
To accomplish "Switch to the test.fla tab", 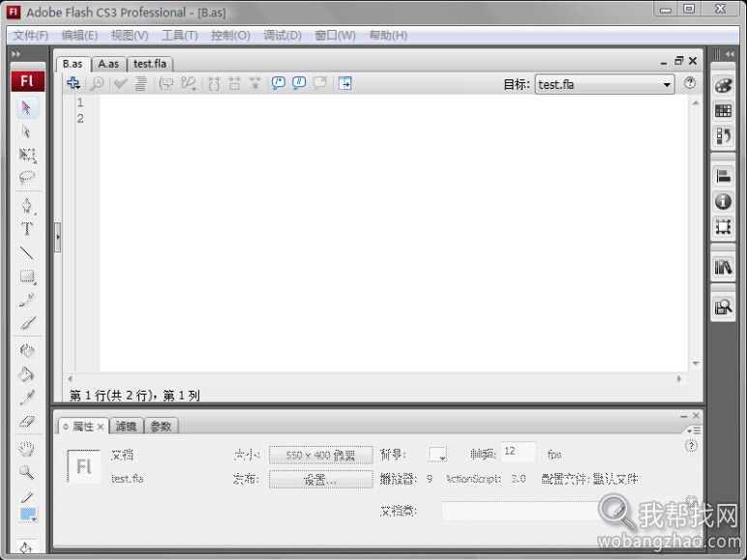I will point(150,63).
